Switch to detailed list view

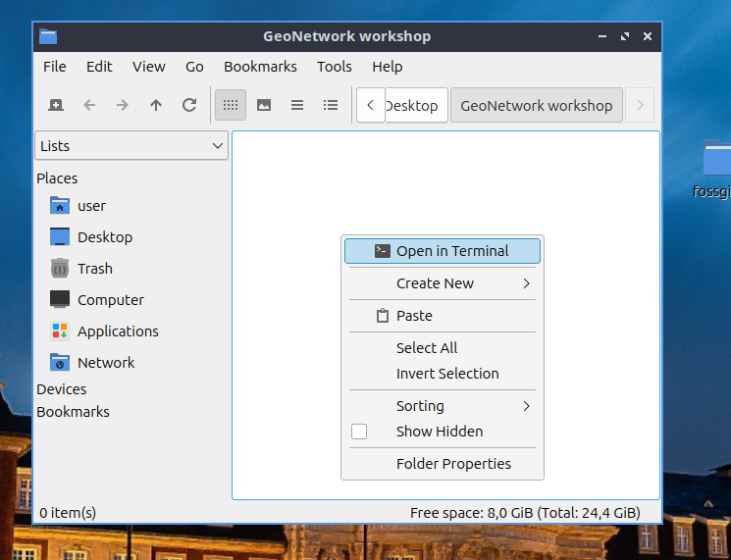click(331, 105)
